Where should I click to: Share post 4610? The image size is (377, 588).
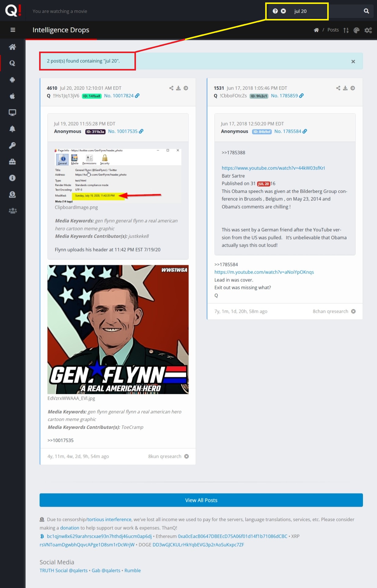click(x=171, y=88)
